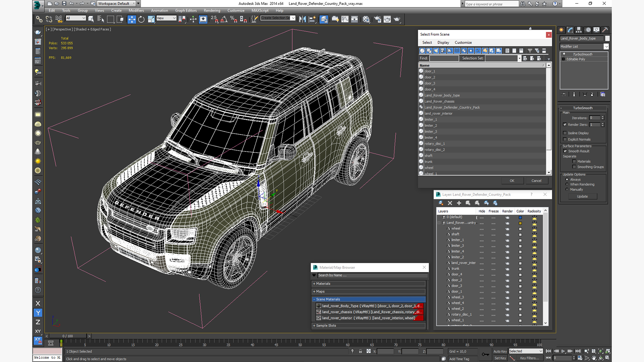Open the Manage Layers toolbar icon
The height and width of the screenshot is (362, 644).
tap(324, 19)
